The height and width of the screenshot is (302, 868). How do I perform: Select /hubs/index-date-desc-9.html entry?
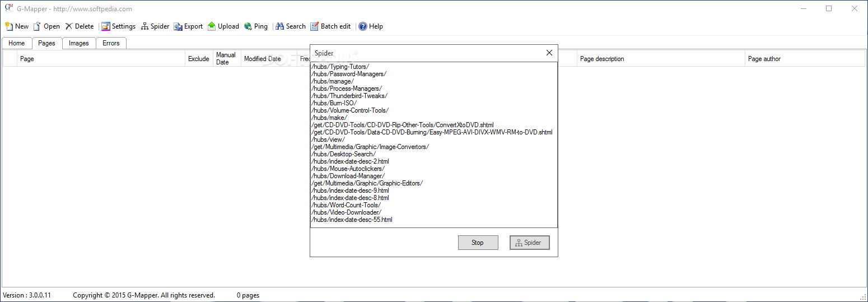tap(350, 191)
